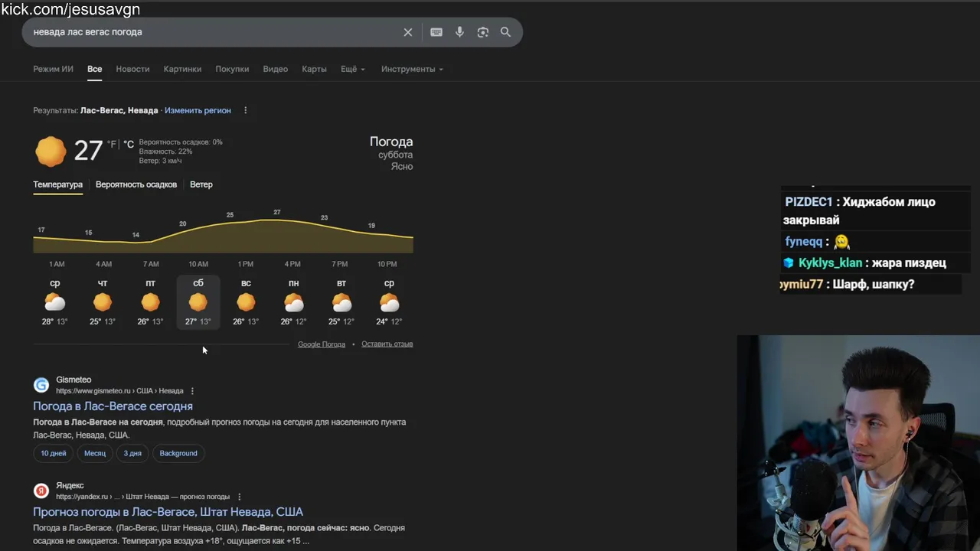Screen dimensions: 980x551
Task: Open 'Погода в Лас-Вегасе сегодня' Gismeteo result
Action: 113,406
